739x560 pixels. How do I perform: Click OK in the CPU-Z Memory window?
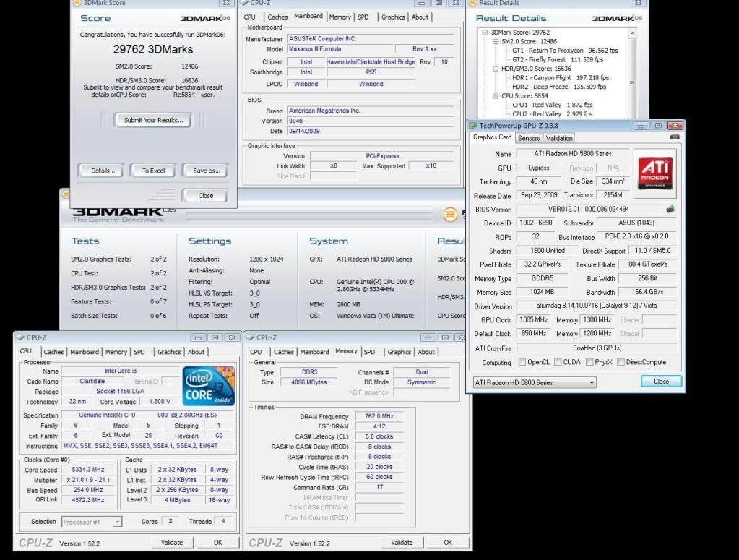coord(448,543)
